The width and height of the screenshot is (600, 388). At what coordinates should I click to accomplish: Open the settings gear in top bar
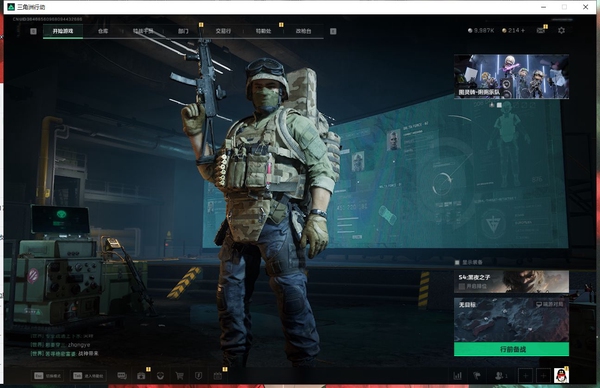[561, 30]
